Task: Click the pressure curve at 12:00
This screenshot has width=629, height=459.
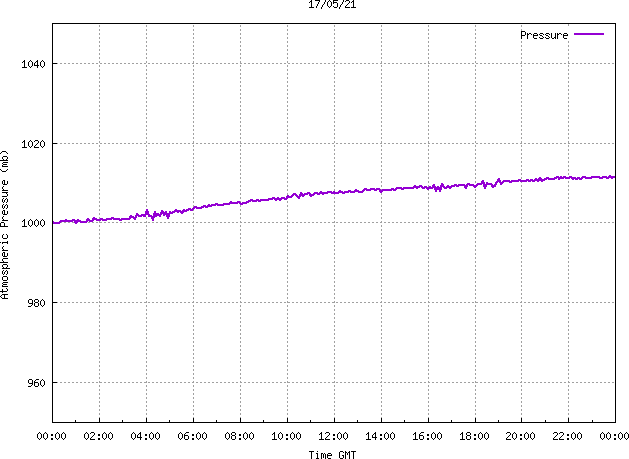Action: point(334,193)
